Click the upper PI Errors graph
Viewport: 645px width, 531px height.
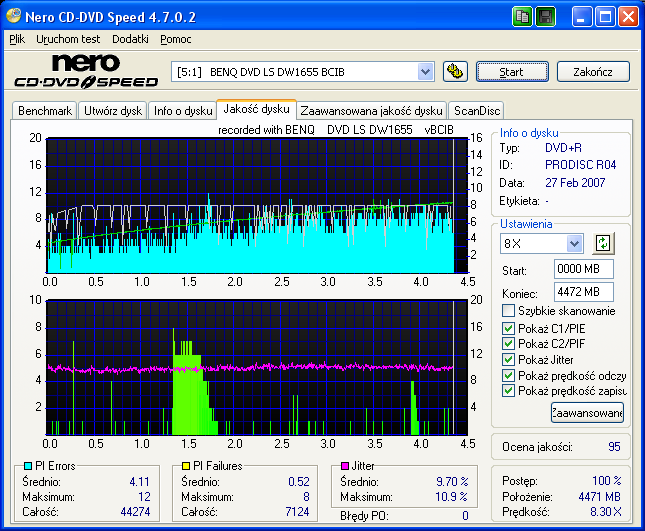(x=257, y=206)
